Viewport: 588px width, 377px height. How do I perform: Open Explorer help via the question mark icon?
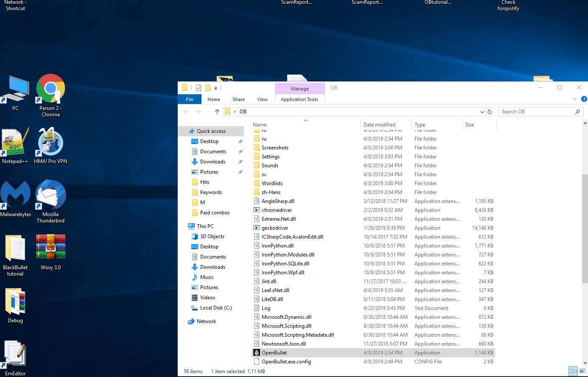click(x=584, y=99)
